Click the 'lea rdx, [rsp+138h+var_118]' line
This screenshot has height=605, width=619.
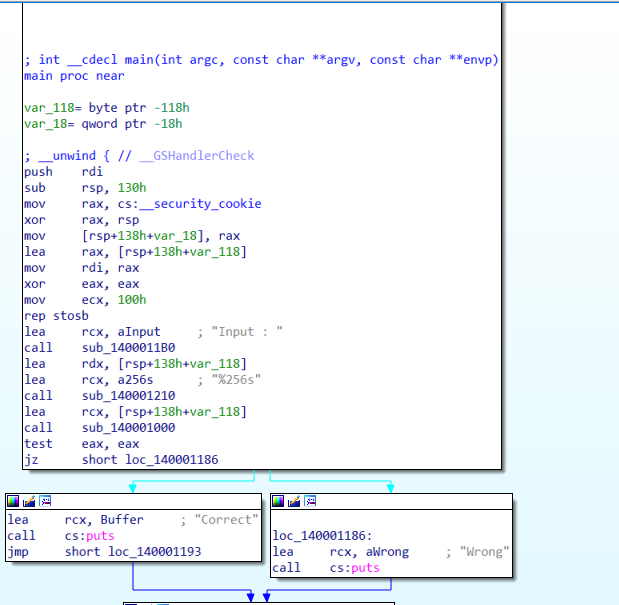135,364
